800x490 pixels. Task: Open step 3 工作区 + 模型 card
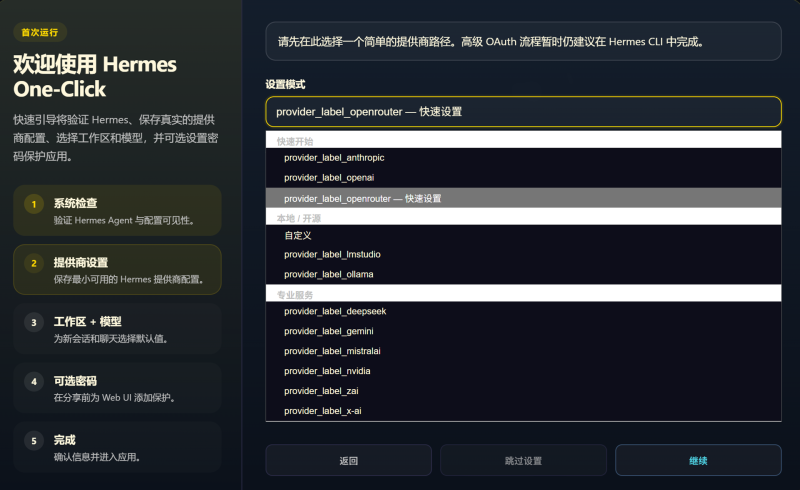pos(117,329)
